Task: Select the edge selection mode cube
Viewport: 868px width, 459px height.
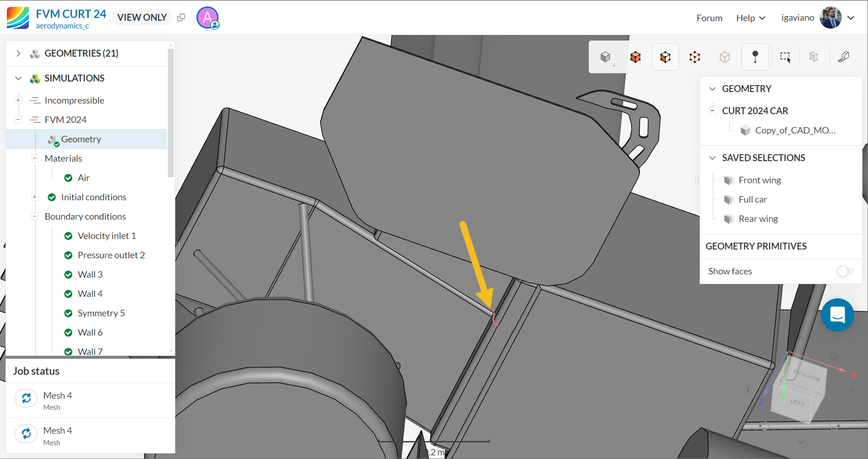Action: (x=695, y=57)
